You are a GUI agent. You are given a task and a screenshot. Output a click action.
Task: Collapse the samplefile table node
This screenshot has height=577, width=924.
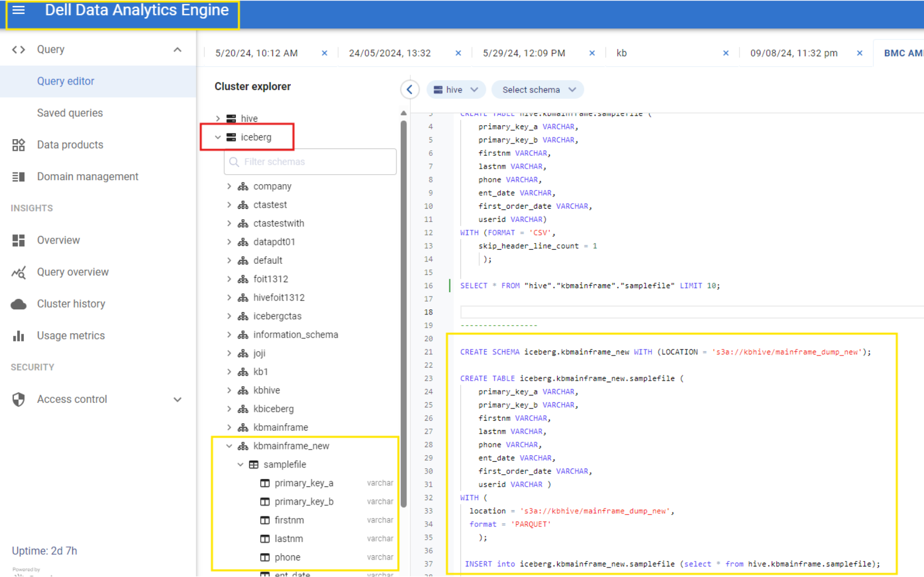[240, 465]
